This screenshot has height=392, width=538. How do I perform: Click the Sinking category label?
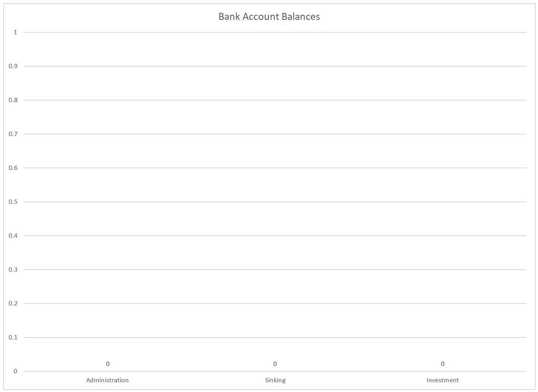(x=275, y=380)
